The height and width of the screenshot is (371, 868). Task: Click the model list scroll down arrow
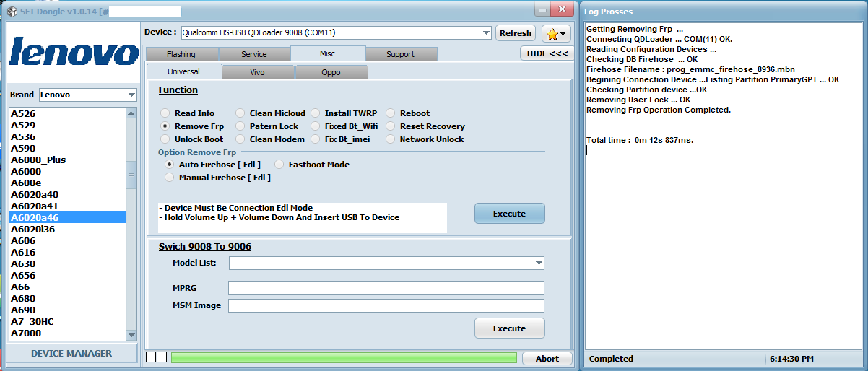131,335
